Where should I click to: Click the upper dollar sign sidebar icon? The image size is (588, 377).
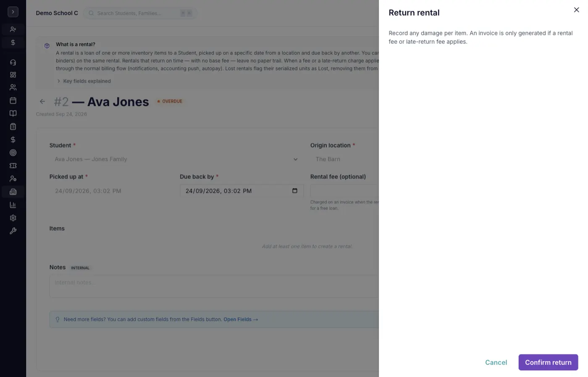[x=13, y=42]
